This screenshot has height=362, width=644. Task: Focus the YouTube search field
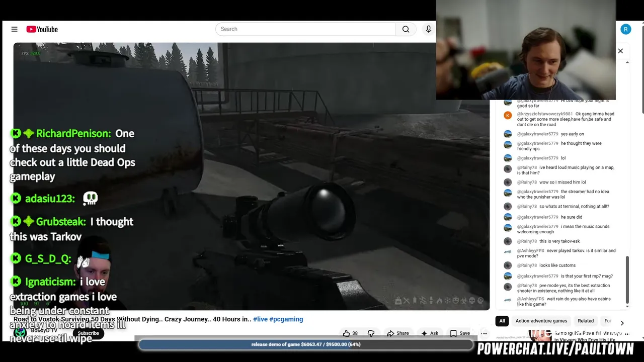point(305,29)
